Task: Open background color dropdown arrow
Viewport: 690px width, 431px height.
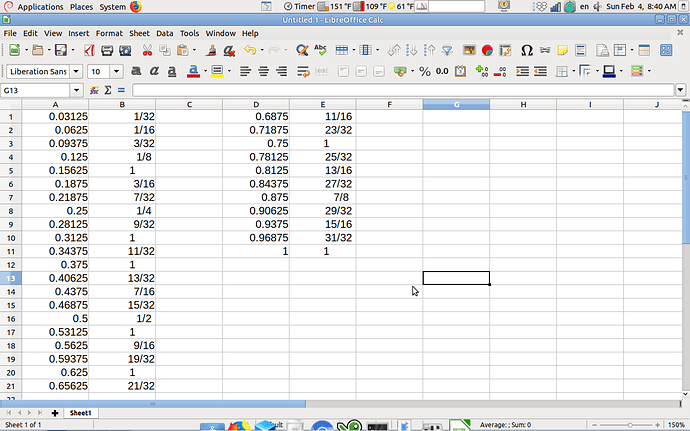Action: 229,71
